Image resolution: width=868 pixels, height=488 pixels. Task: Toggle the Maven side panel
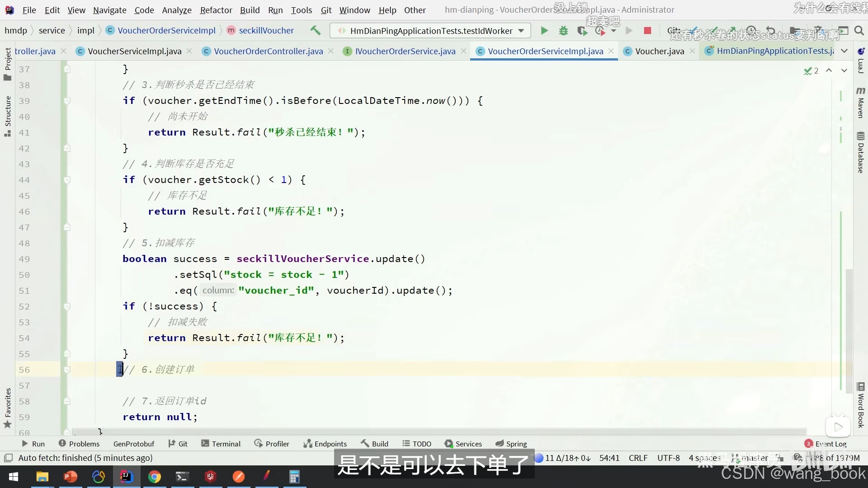[x=861, y=103]
